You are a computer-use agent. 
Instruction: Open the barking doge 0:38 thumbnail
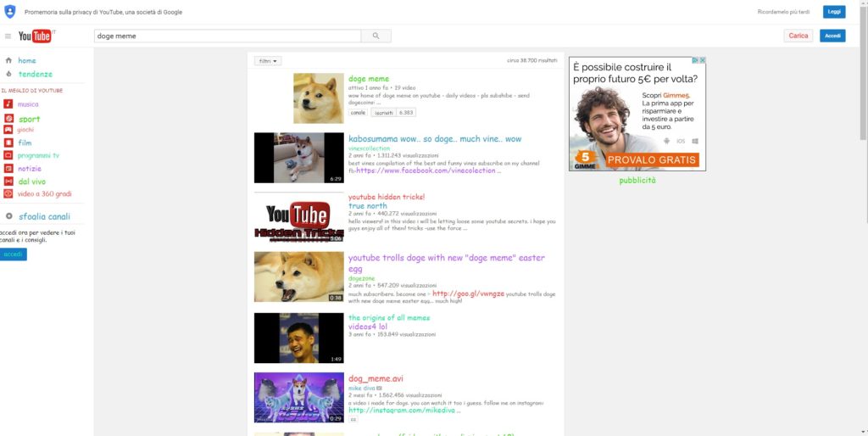[x=299, y=277]
